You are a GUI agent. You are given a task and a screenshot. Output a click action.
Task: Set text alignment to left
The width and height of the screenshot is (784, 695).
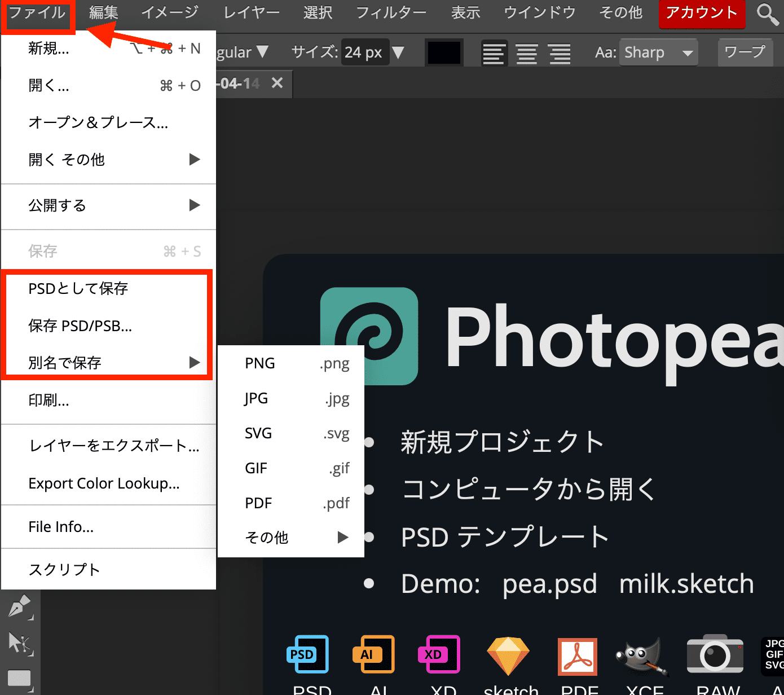tap(494, 54)
